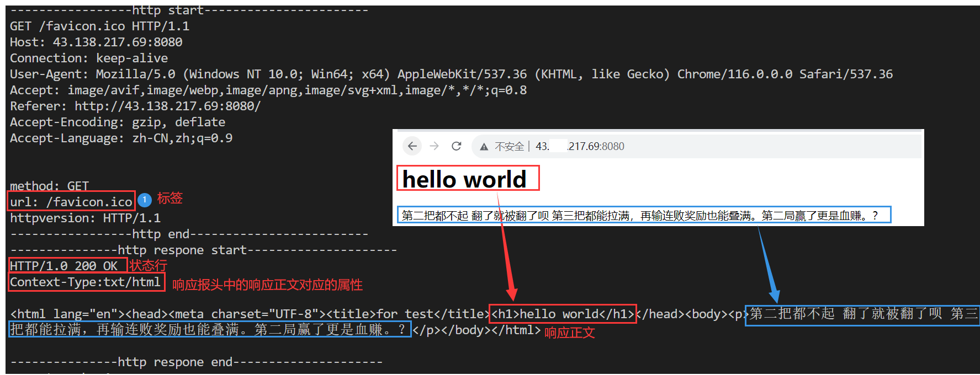The width and height of the screenshot is (980, 375).
Task: Click the Chinese paragraph text in browser page
Action: click(639, 215)
